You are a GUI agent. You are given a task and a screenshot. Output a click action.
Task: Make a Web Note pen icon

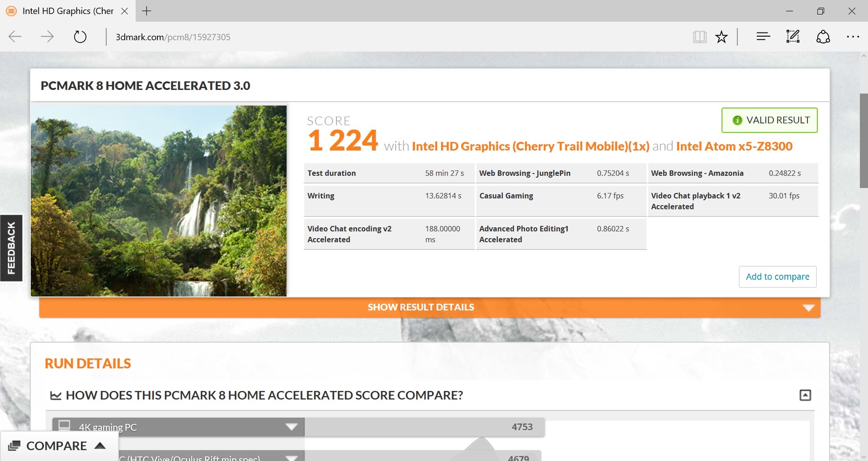tap(793, 37)
